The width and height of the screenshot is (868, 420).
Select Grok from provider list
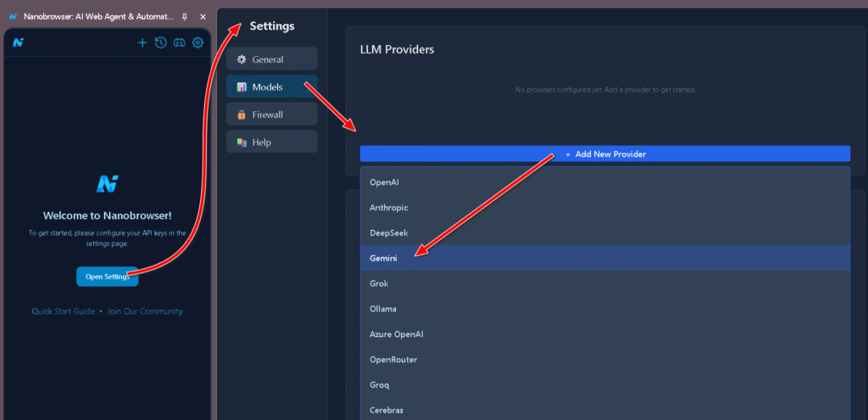pos(605,283)
